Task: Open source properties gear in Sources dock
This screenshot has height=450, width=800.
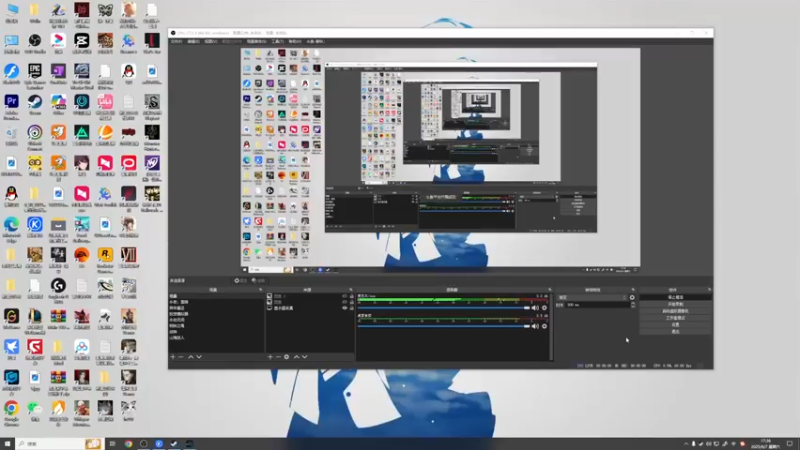Action: [287, 357]
